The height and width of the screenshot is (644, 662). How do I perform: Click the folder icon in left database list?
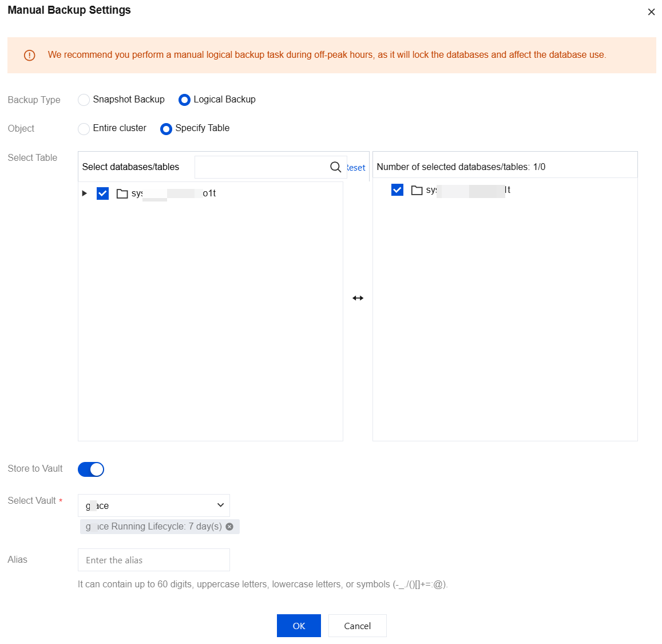[122, 193]
